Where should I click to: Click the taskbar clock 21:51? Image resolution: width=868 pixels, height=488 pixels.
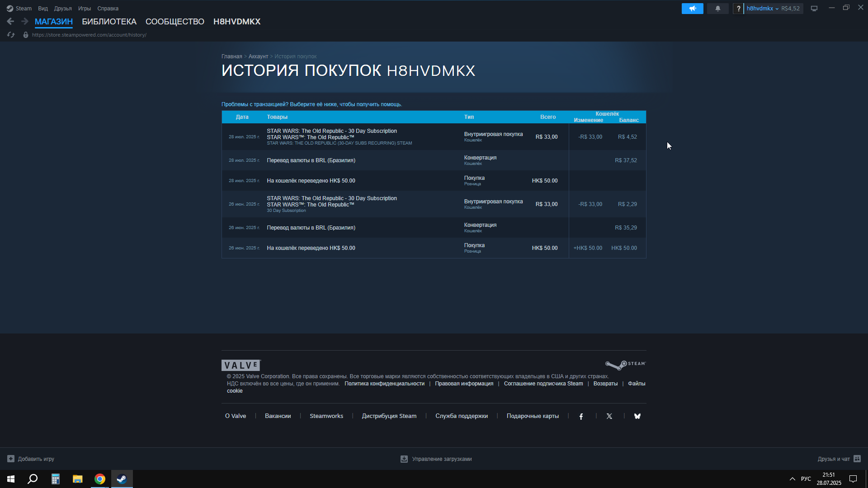(829, 479)
